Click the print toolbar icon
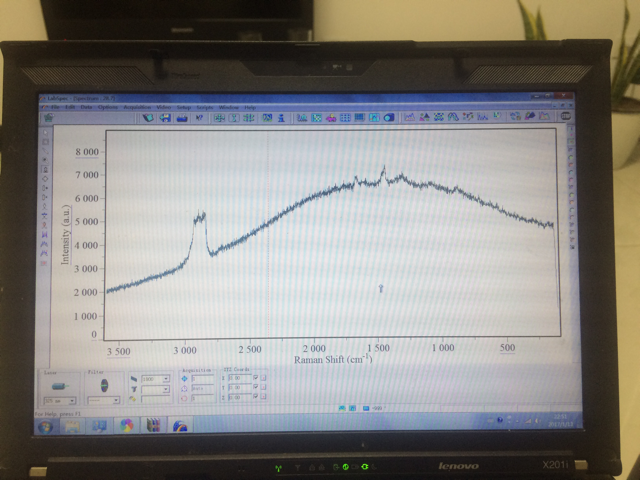 [x=182, y=118]
